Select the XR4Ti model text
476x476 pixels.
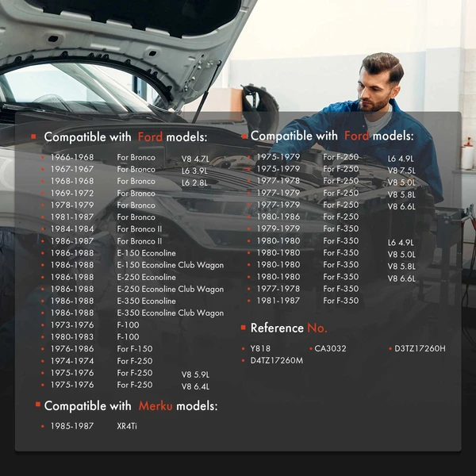pyautogui.click(x=127, y=426)
